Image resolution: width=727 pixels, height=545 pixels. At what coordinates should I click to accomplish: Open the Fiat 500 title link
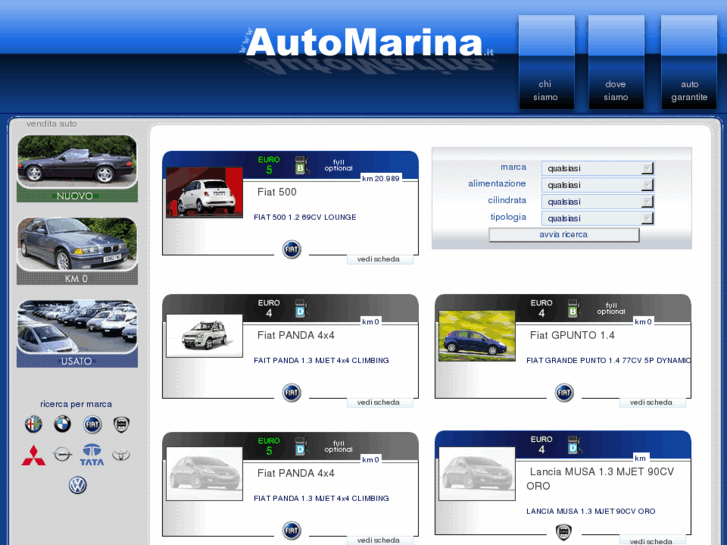tap(277, 192)
